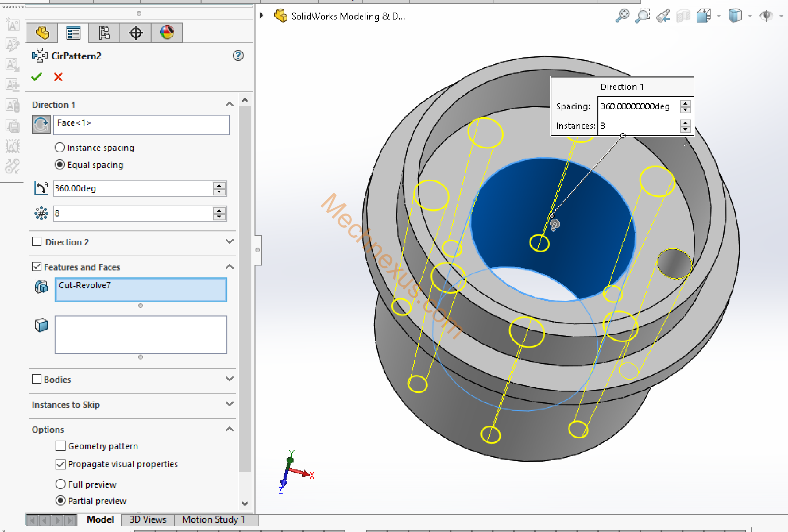Expand the Bodies section chevron

tap(230, 379)
